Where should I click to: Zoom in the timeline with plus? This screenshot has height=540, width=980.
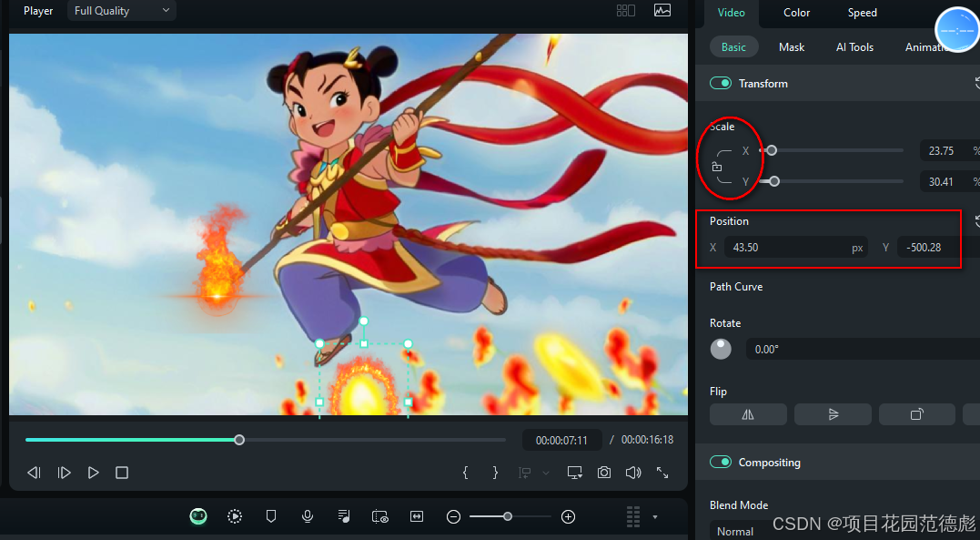[x=568, y=516]
